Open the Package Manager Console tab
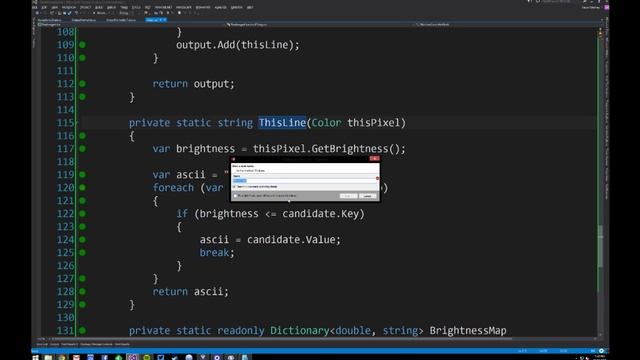Image resolution: width=640 pixels, height=360 pixels. coord(96,344)
